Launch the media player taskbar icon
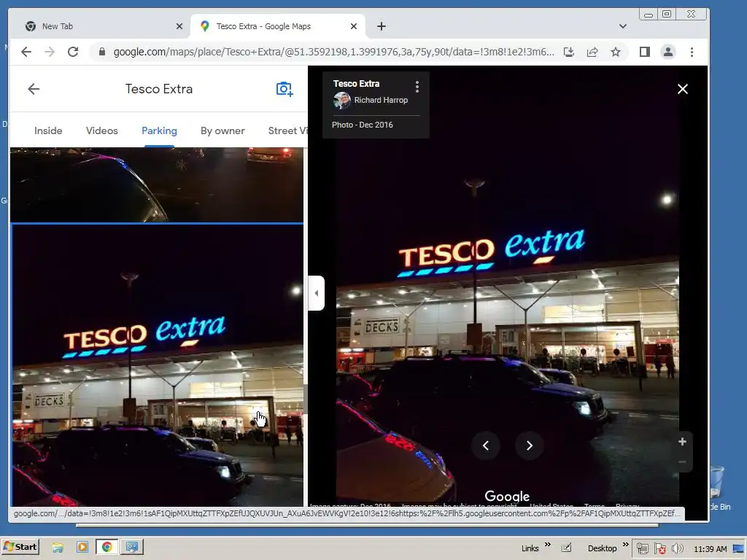Screen dimensions: 747x560 click(x=82, y=547)
